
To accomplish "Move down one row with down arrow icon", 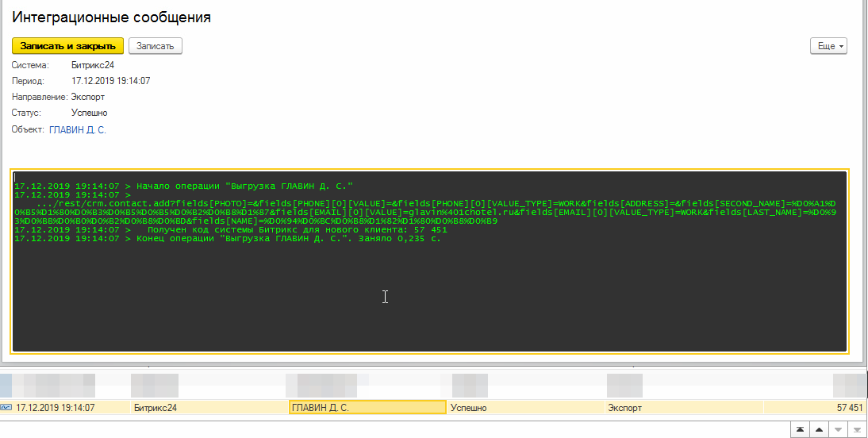I will [838, 430].
